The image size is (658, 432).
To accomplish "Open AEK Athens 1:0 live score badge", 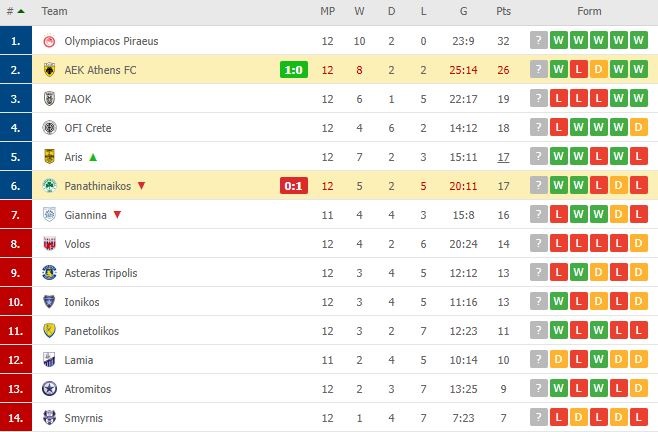I will pos(294,70).
